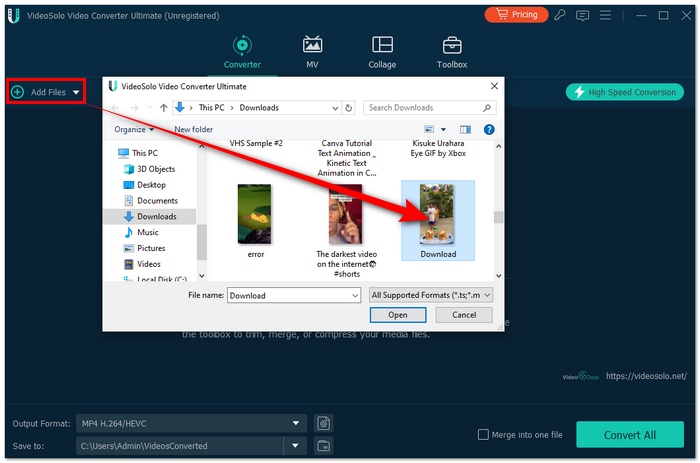Click Downloads in the address path
Image resolution: width=700 pixels, height=463 pixels.
pos(259,108)
